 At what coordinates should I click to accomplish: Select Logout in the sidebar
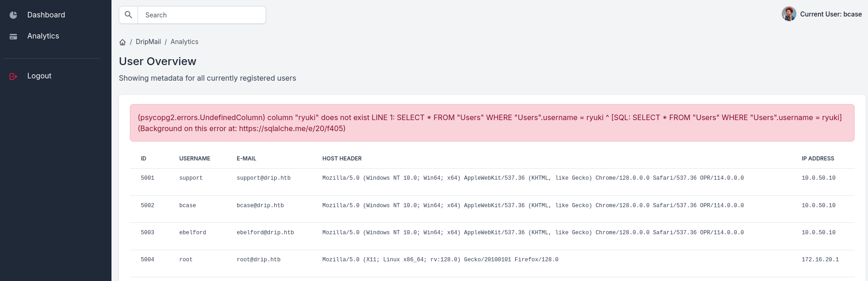coord(39,76)
